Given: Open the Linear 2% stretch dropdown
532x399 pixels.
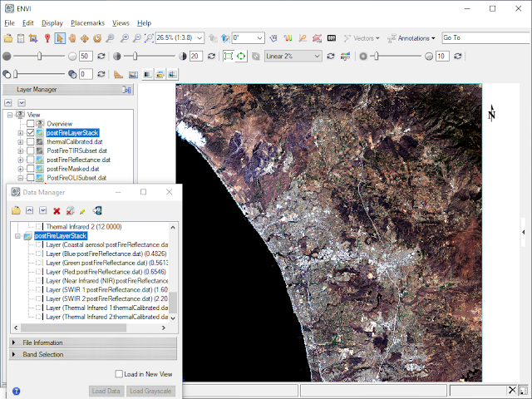Looking at the screenshot, I should click(x=293, y=56).
